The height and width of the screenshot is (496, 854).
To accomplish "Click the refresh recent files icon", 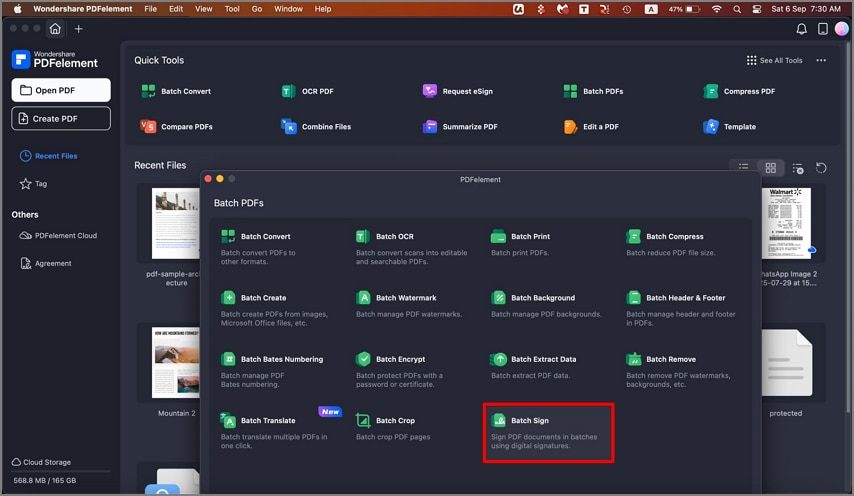I will pyautogui.click(x=821, y=168).
